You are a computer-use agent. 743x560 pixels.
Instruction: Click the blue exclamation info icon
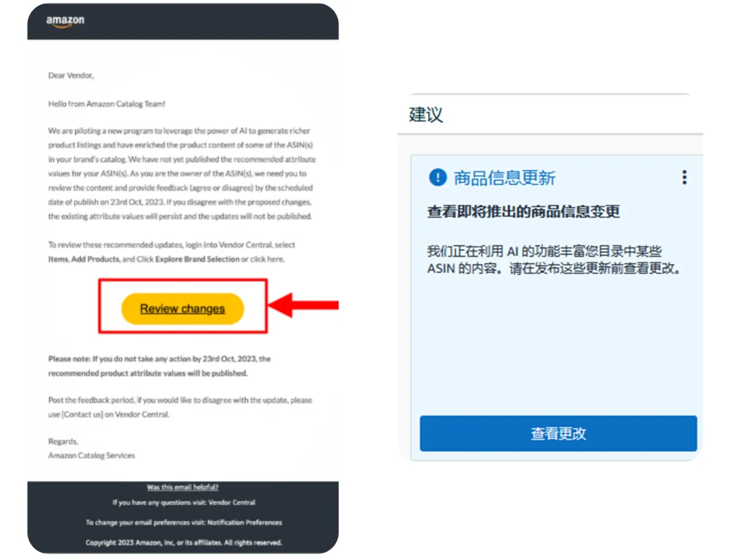(x=438, y=177)
